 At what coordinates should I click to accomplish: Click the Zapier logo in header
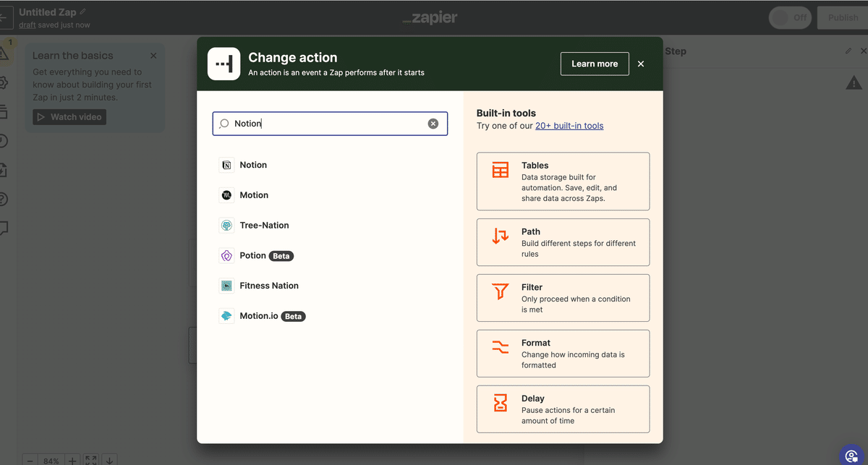(x=430, y=18)
